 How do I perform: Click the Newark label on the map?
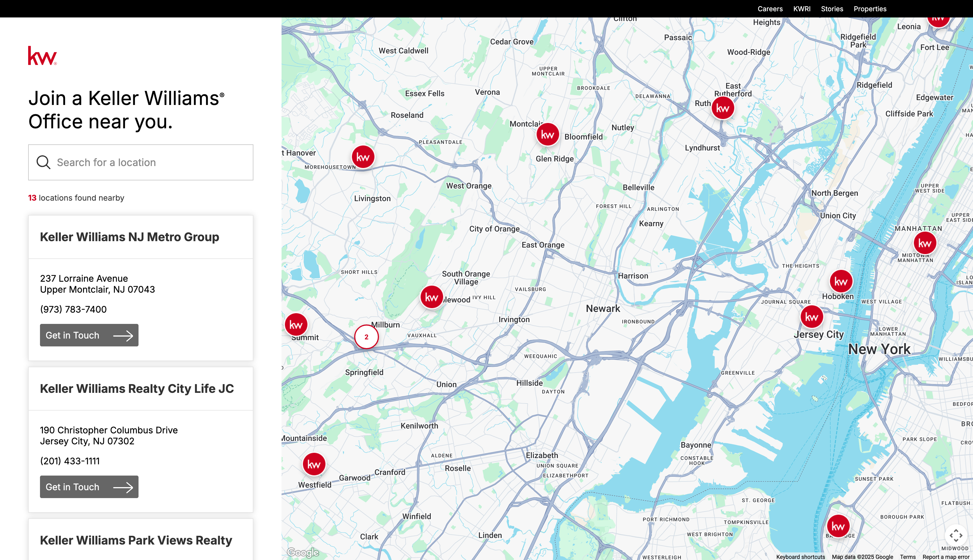click(x=603, y=308)
